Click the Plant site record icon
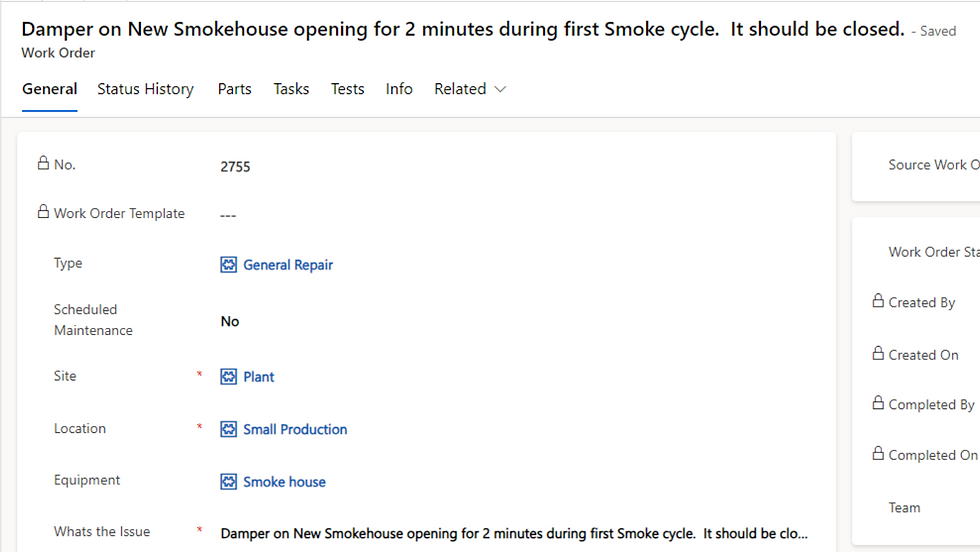This screenshot has height=552, width=980. [229, 377]
